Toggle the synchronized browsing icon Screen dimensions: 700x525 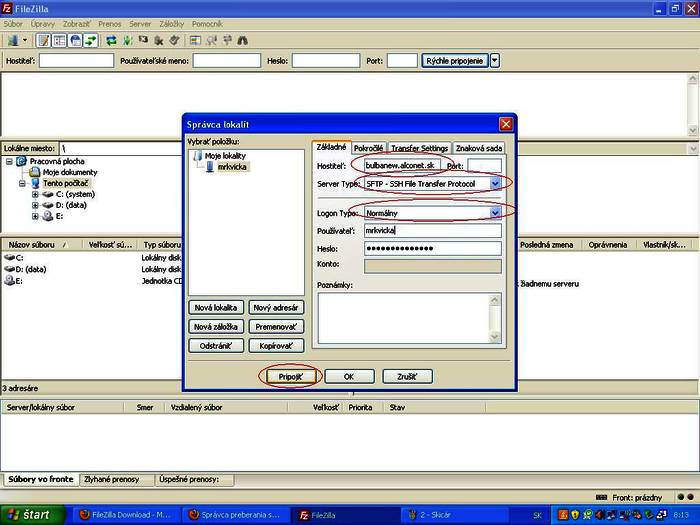pos(227,41)
